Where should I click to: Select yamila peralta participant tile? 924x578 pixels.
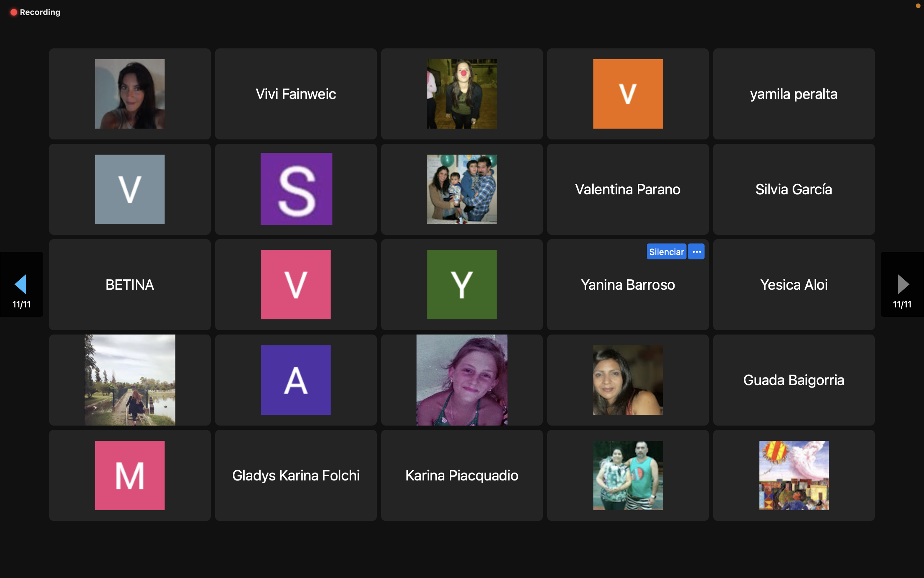(x=794, y=94)
